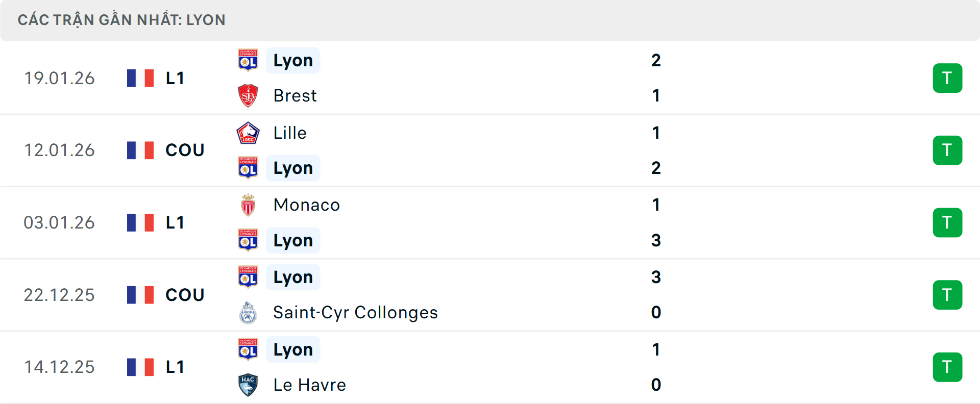Screen dimensions: 980x404
Task: Click the green T badge for Lille match
Action: click(x=947, y=150)
